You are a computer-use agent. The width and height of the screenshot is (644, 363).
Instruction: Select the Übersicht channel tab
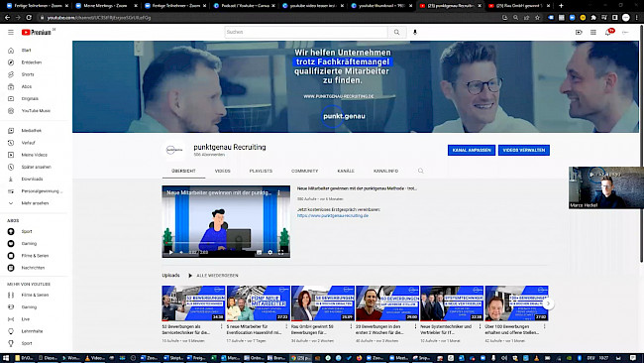(x=183, y=171)
